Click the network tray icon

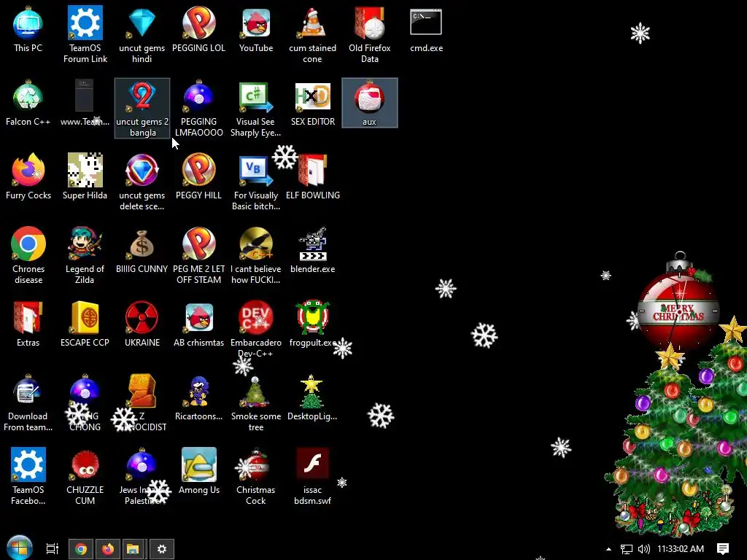coord(627,549)
